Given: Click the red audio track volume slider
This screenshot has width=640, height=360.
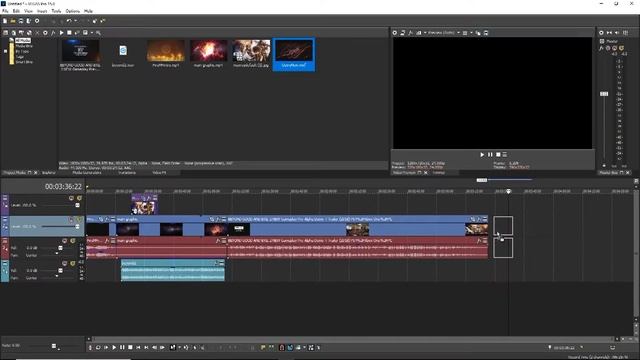Looking at the screenshot, I should click(x=60, y=248).
